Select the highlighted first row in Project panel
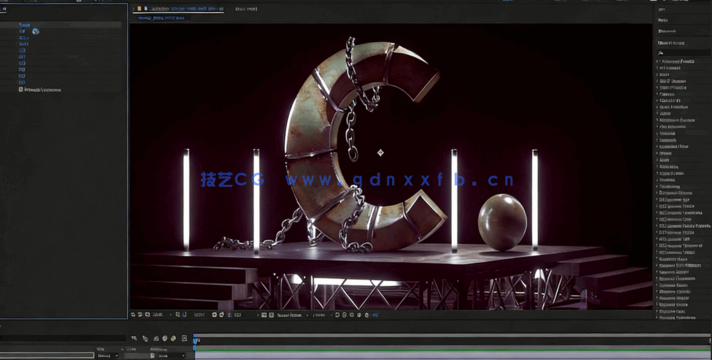 (60, 25)
